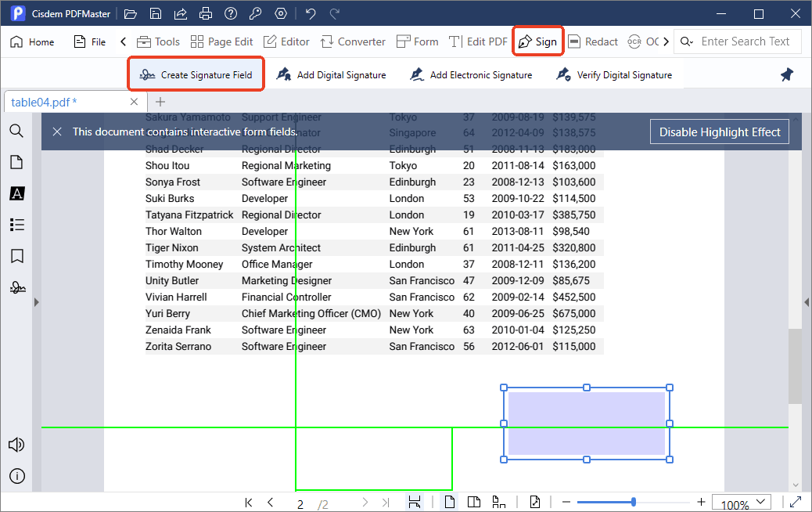
Task: Show more toolbar tabs with right chevron
Action: [x=666, y=41]
